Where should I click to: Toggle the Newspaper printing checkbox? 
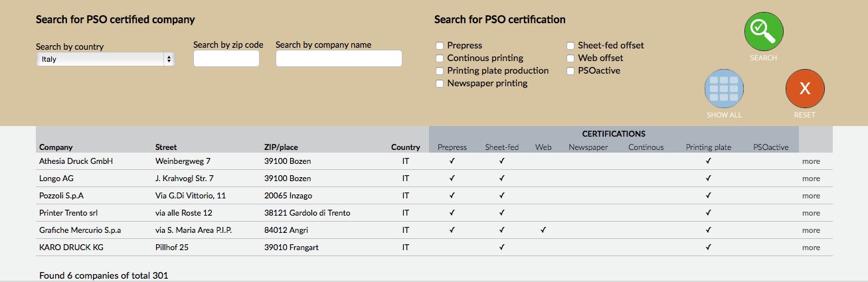point(440,84)
